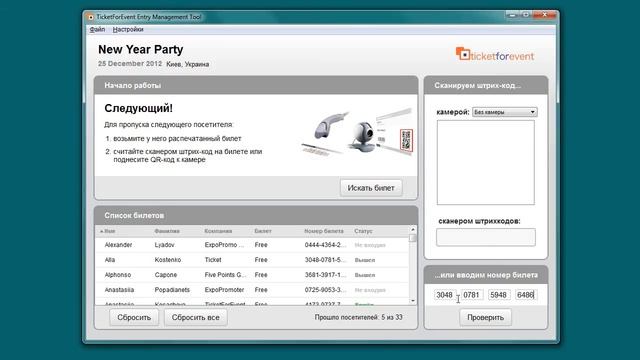Click ticket number field containing 6486
This screenshot has height=360, width=640.
coord(526,295)
